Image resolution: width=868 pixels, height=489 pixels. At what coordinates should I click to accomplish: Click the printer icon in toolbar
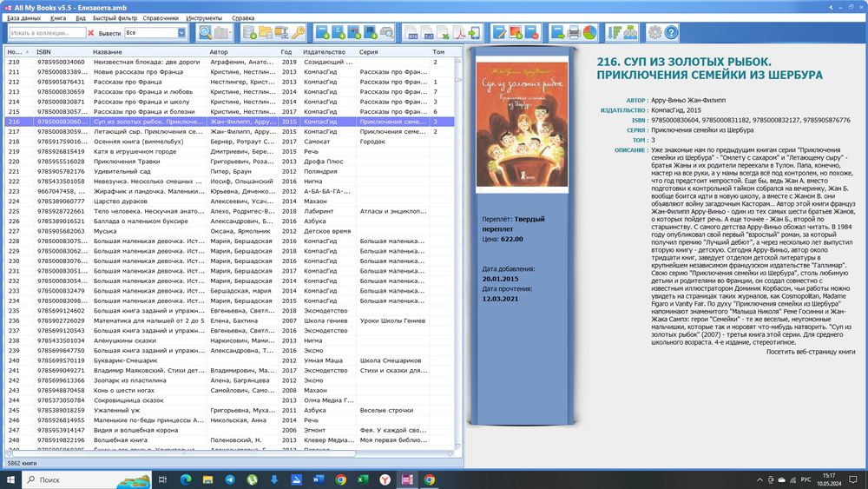click(x=572, y=33)
